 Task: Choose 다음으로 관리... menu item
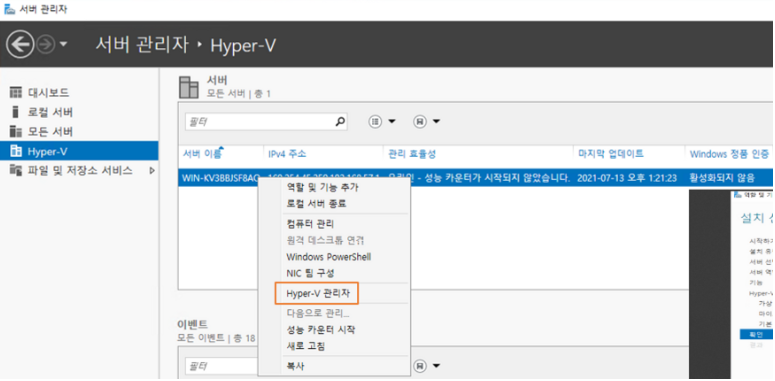point(318,313)
